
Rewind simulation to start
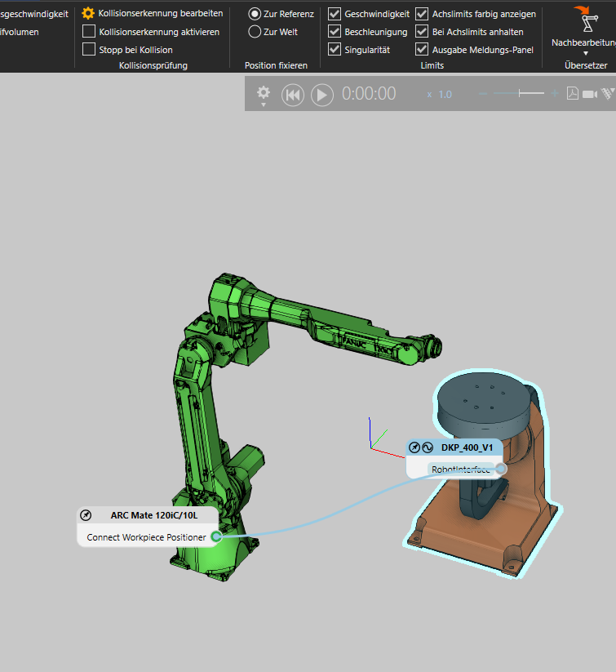pos(293,95)
